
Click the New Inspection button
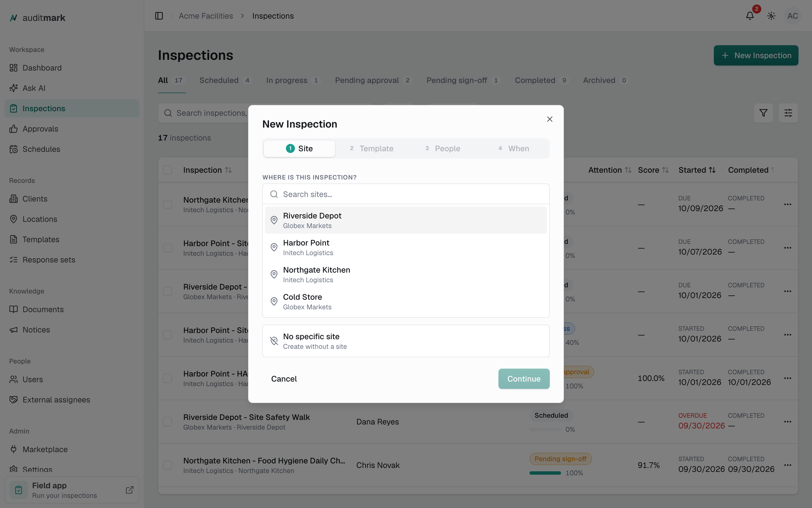point(756,55)
